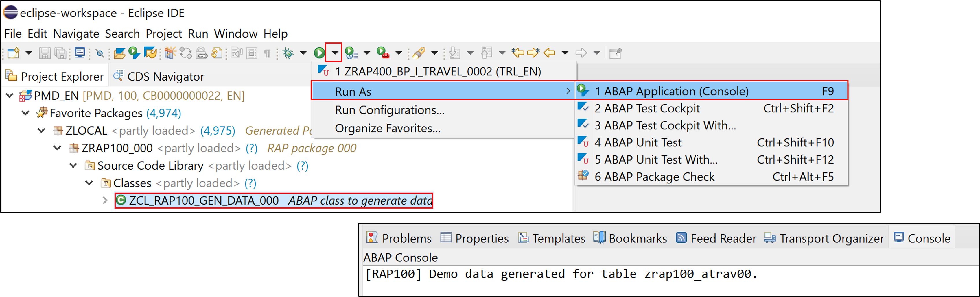
Task: Open the Edit menu
Action: click(37, 34)
